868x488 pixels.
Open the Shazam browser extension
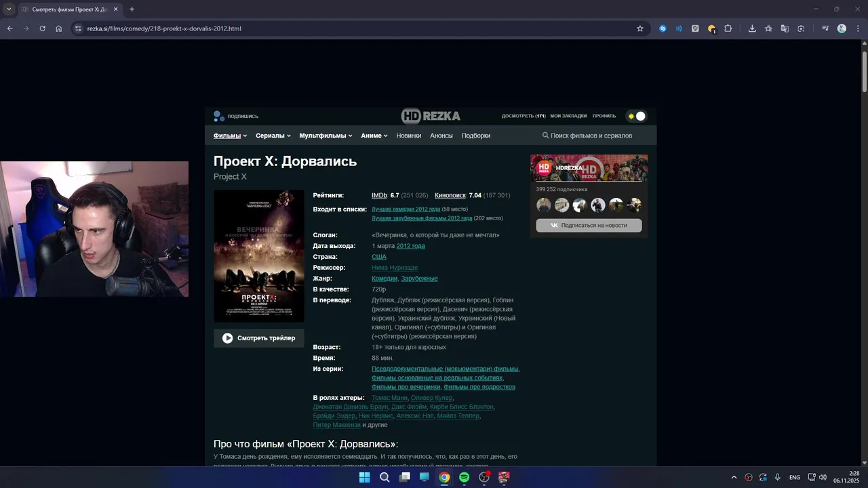pos(663,28)
